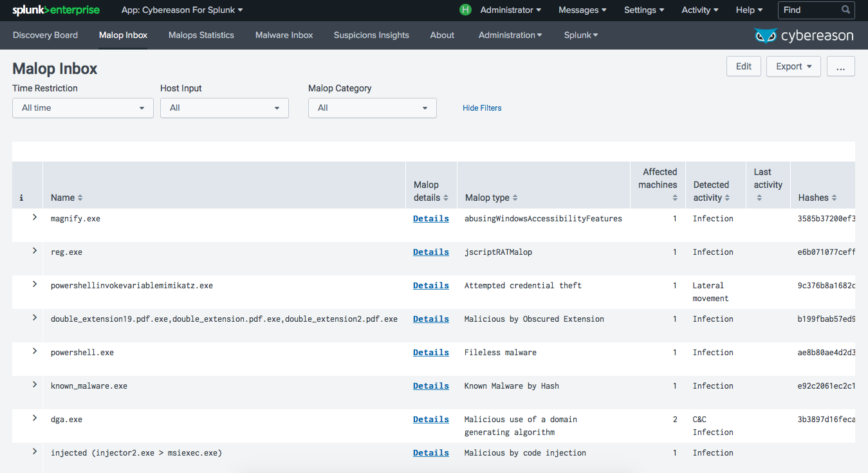
Task: Sort by Affected machines column arrows
Action: pos(675,198)
